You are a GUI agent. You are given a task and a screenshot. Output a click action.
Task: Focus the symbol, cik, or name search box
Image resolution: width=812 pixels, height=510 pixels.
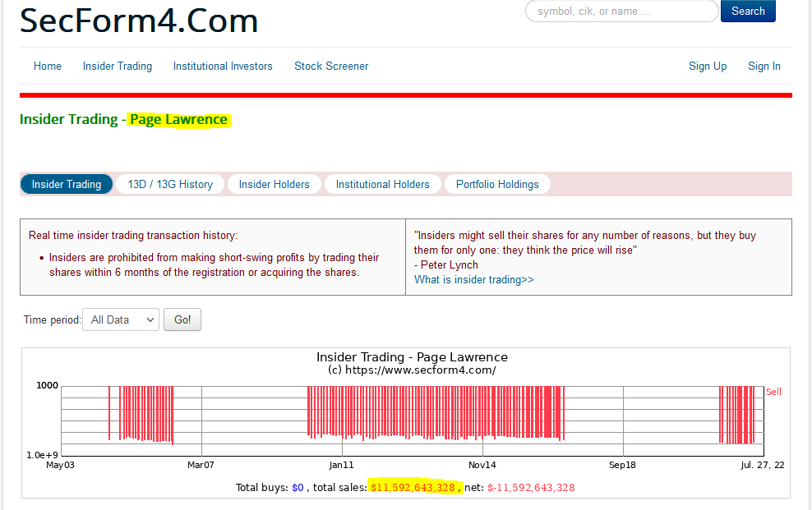point(621,11)
